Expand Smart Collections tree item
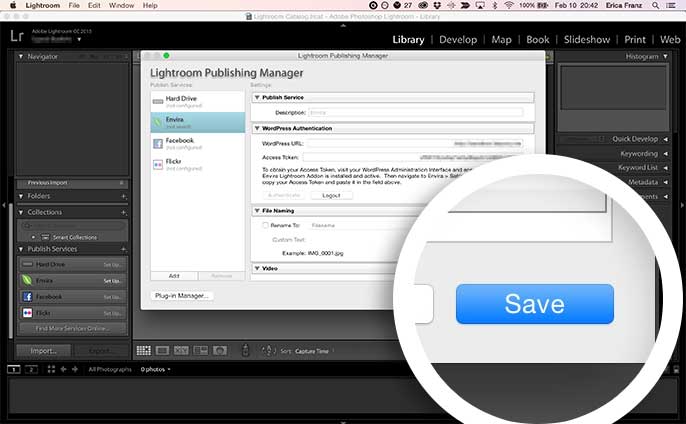The image size is (686, 424). click(x=33, y=237)
